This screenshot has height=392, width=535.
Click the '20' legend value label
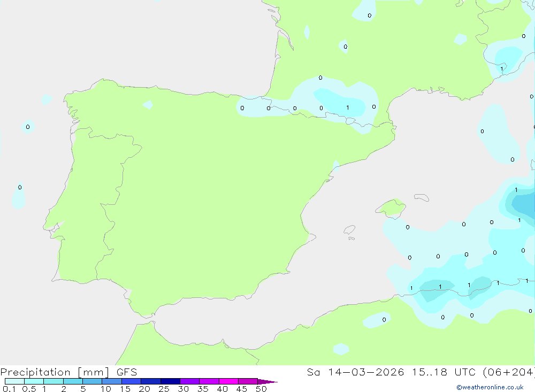point(144,389)
